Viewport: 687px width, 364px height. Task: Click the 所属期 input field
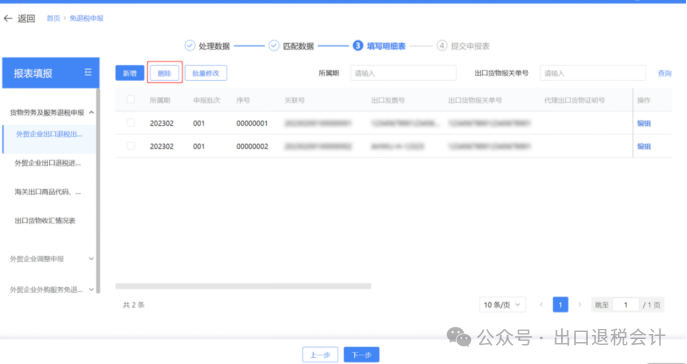click(403, 73)
